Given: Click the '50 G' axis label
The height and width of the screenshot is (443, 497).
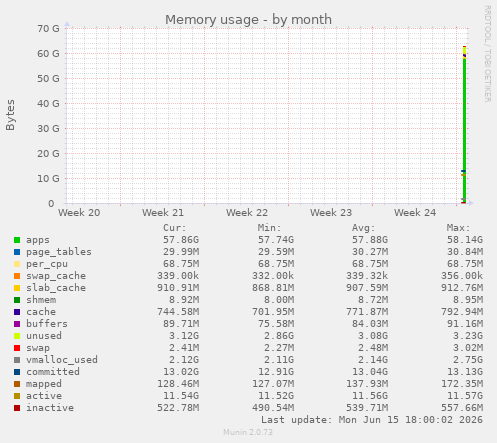Looking at the screenshot, I should (48, 79).
